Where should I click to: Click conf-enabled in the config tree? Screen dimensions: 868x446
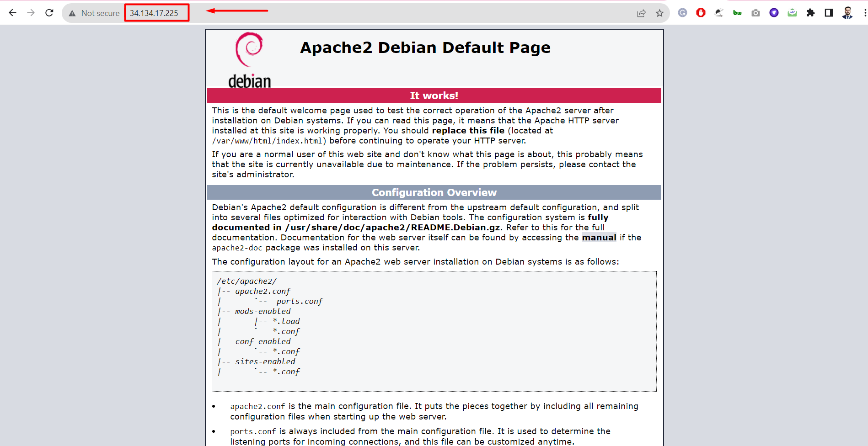(x=263, y=341)
